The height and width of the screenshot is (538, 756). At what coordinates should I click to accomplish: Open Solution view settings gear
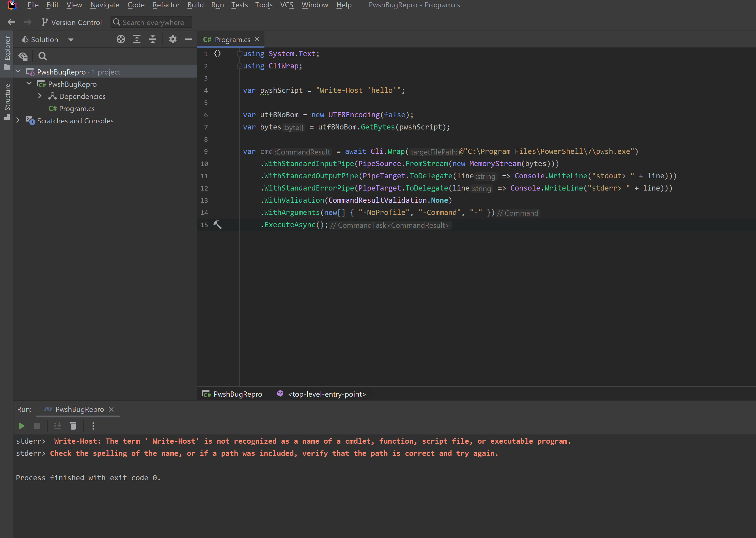173,39
